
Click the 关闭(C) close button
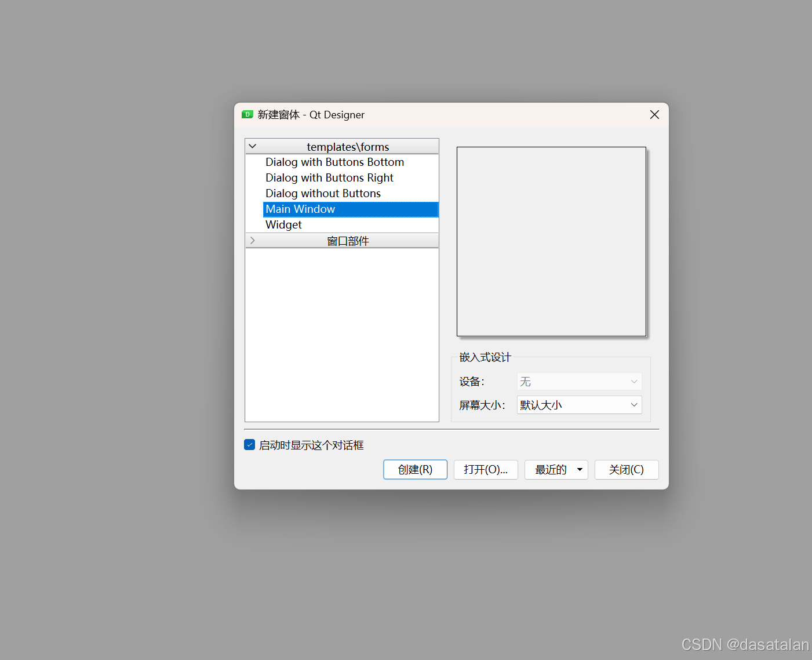coord(627,470)
